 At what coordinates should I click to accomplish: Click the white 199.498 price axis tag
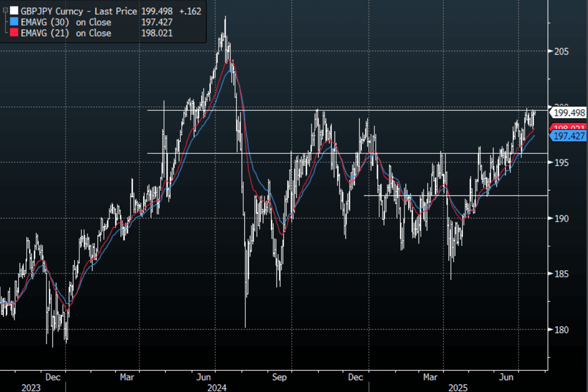(567, 114)
